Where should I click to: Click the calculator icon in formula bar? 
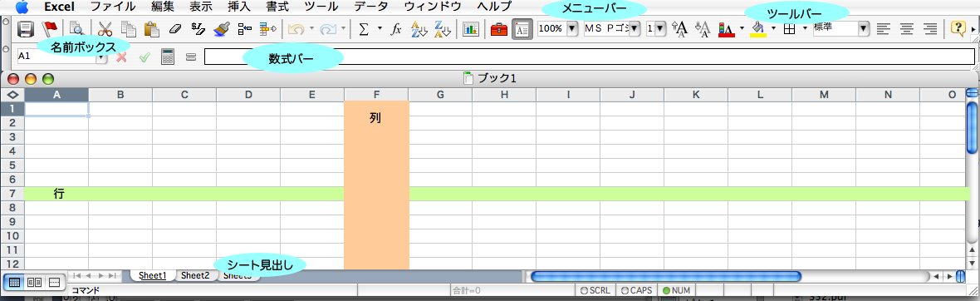(167, 57)
